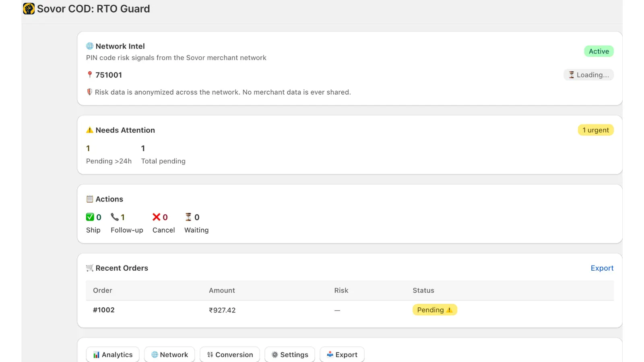644x362 pixels.
Task: Click the red Cancel cross icon
Action: tap(157, 217)
